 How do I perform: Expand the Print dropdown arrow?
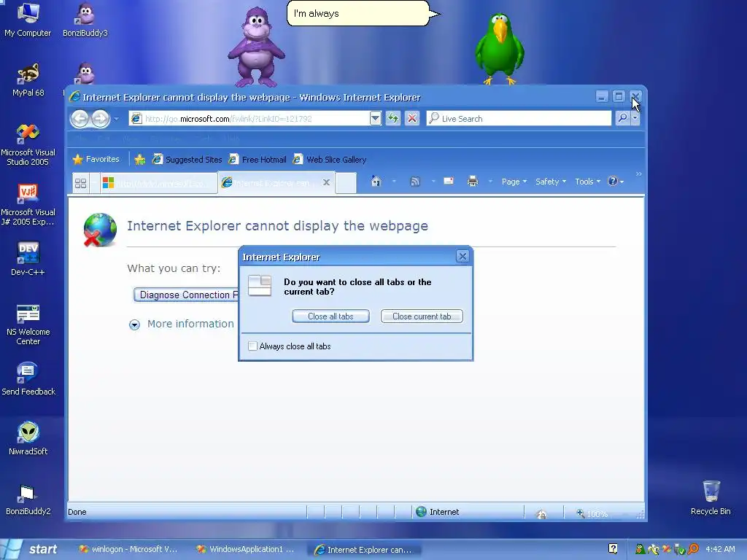489,182
